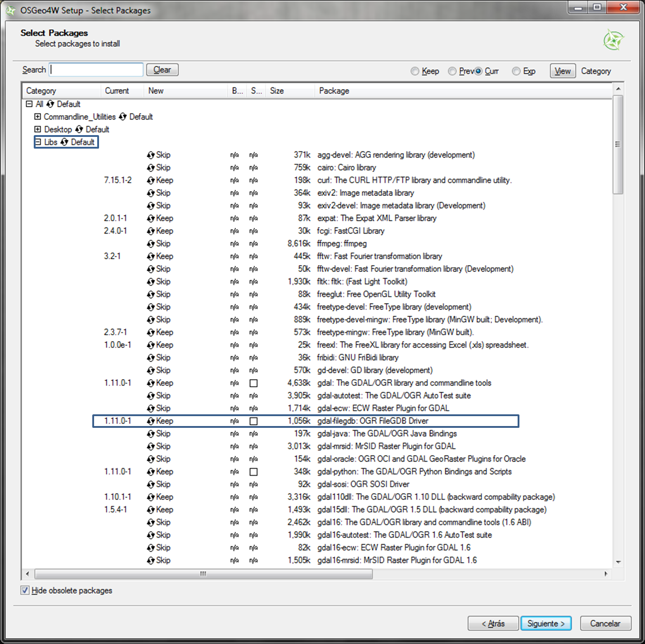Click cycle icon beside Commandline_Utilities Default
This screenshot has width=645, height=644.
[122, 117]
